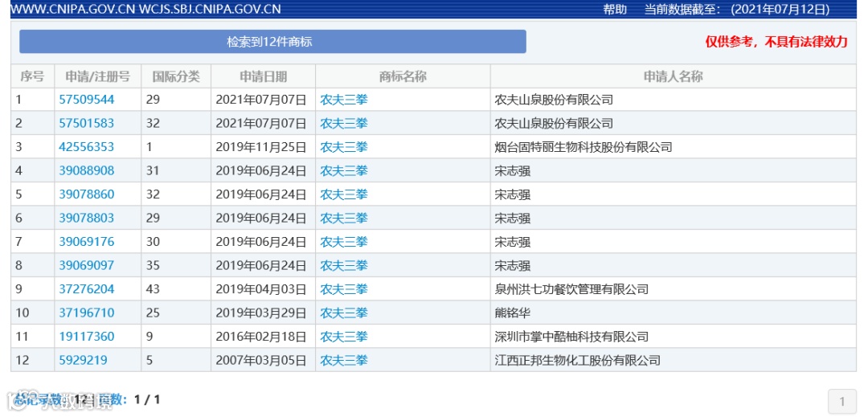
Task: Select applicant 烟台固特丽生物科技股份有限公司
Action: [x=583, y=147]
